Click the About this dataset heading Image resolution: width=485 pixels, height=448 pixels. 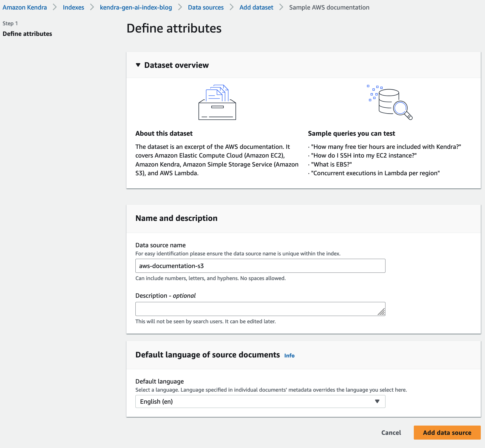[164, 133]
